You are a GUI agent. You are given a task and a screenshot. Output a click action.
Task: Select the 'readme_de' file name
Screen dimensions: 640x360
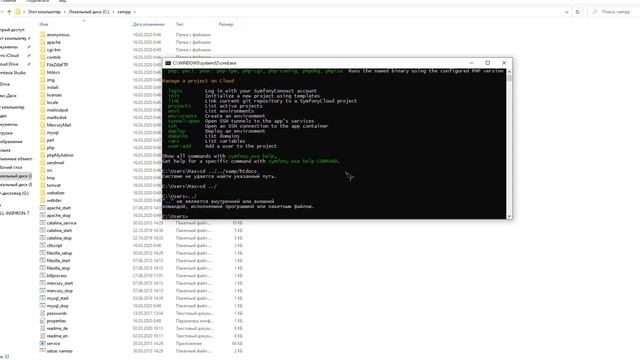point(57,329)
